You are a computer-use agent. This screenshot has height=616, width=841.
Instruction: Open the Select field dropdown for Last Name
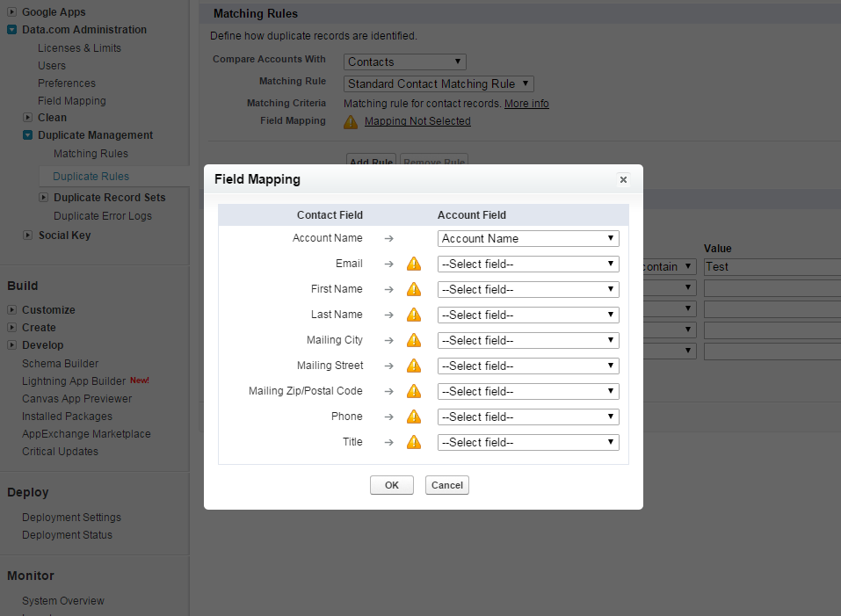click(528, 315)
